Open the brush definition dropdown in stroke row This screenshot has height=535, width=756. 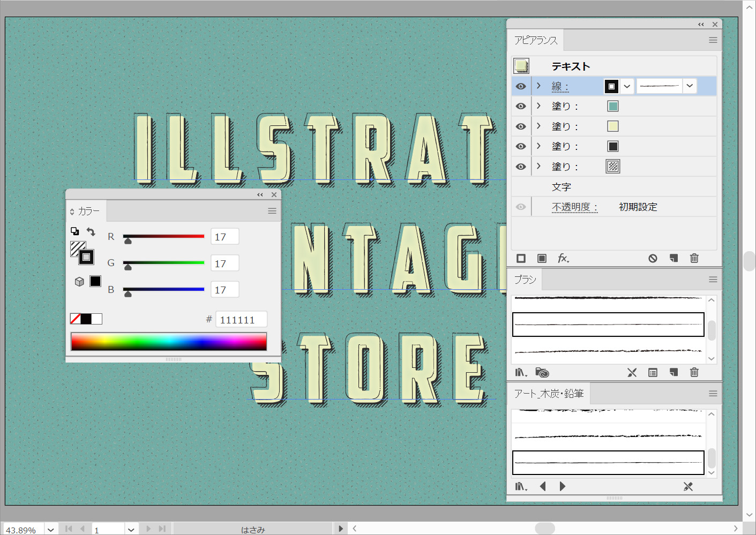(690, 86)
